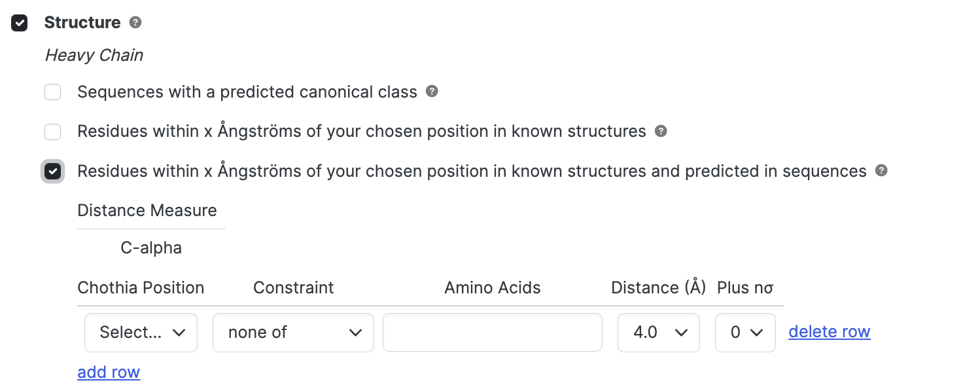Image resolution: width=980 pixels, height=389 pixels.
Task: Open the Chothia Position Select dropdown
Action: [x=141, y=333]
